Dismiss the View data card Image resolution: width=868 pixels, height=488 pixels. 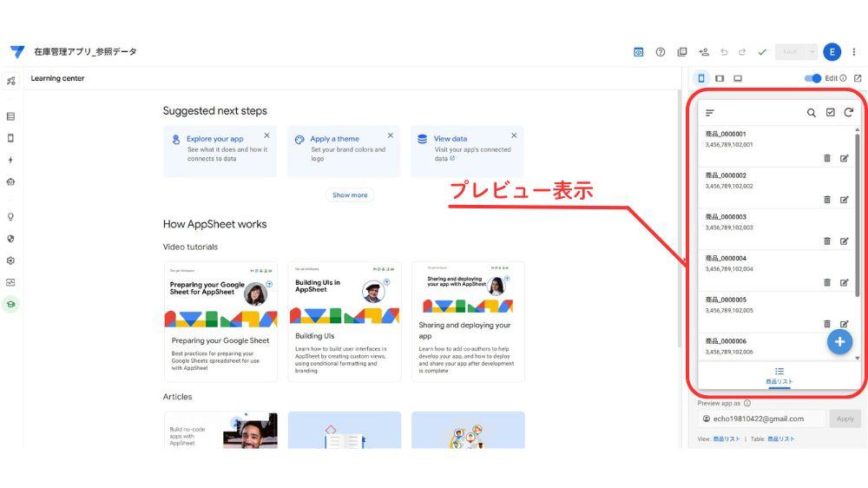[x=514, y=135]
